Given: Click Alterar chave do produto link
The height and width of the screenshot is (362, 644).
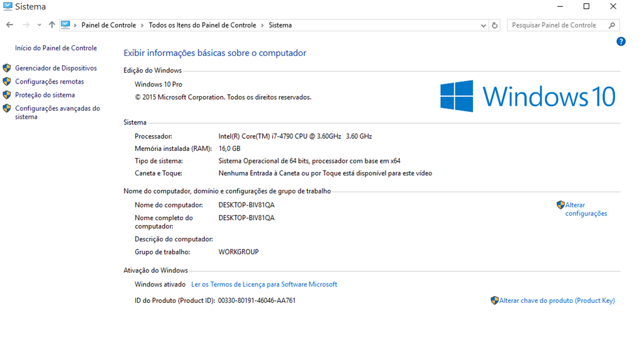Looking at the screenshot, I should click(x=557, y=301).
